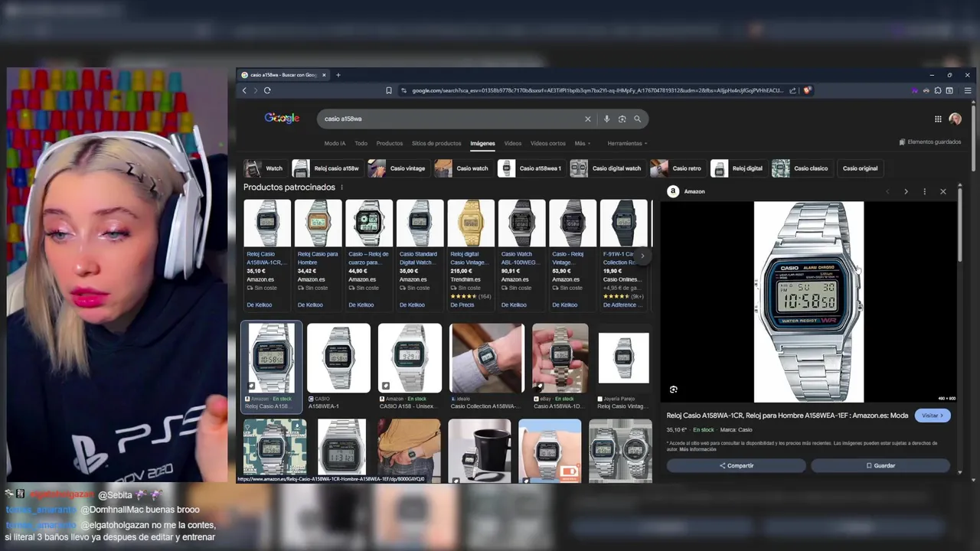The height and width of the screenshot is (551, 980).
Task: Open the Vídeos cortos tab
Action: pos(548,143)
